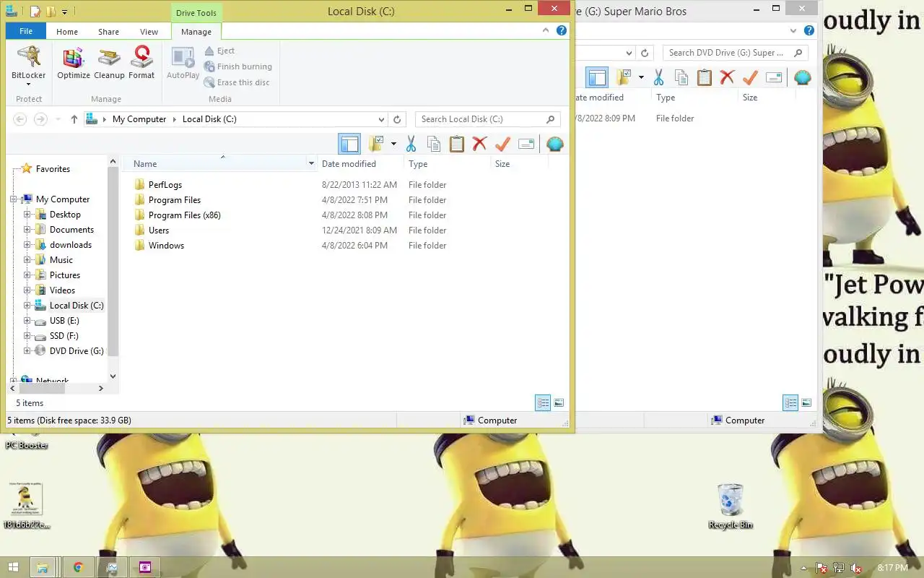Click the folder options icon in Local Disk toolbar
This screenshot has height=578, width=924.
[x=376, y=144]
